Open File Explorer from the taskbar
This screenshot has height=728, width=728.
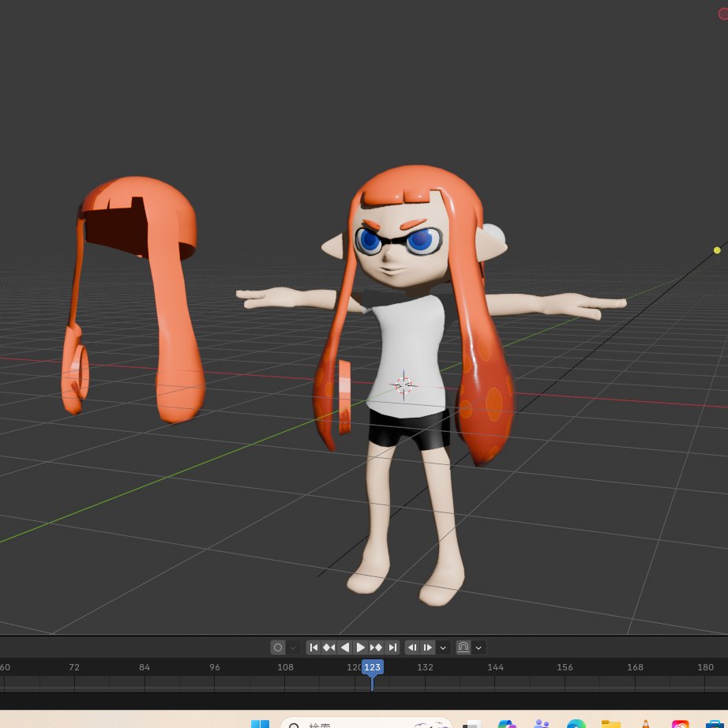[611, 724]
